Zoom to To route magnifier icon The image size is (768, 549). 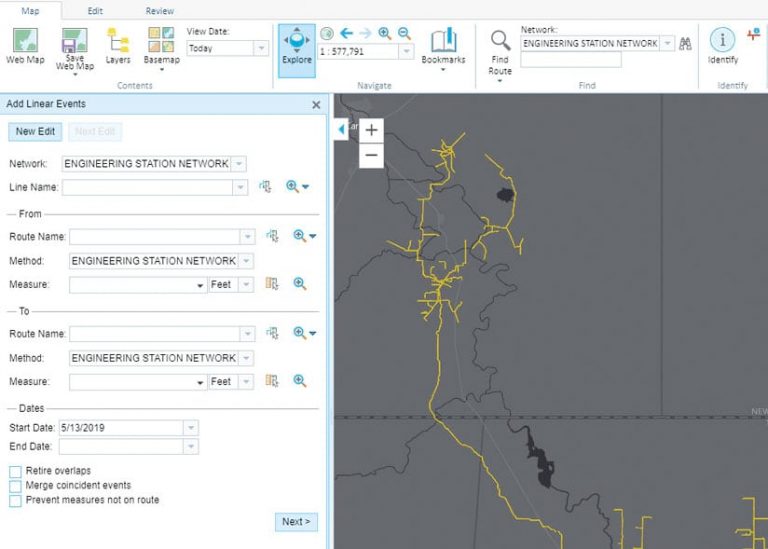point(300,333)
